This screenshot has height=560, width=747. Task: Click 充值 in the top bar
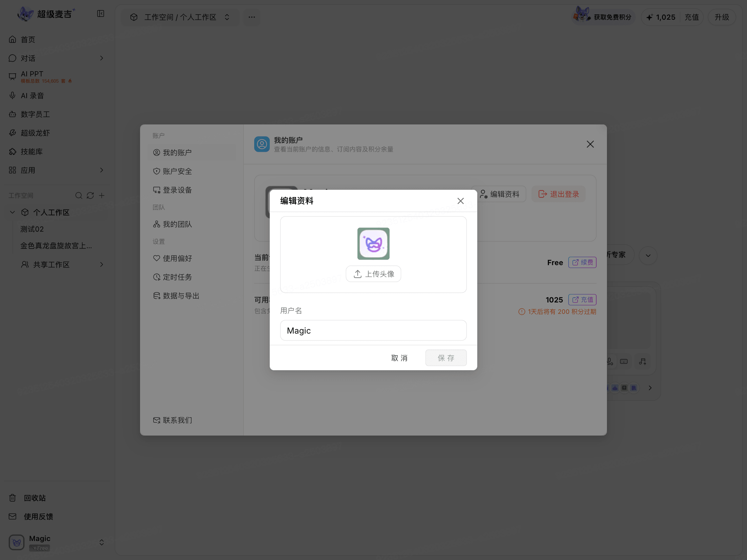click(692, 17)
